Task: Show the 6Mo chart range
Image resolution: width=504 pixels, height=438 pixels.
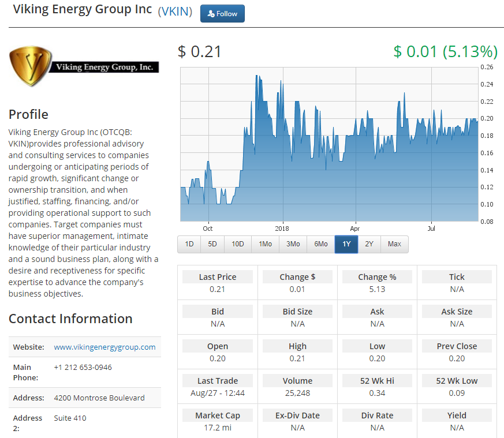Action: click(321, 244)
